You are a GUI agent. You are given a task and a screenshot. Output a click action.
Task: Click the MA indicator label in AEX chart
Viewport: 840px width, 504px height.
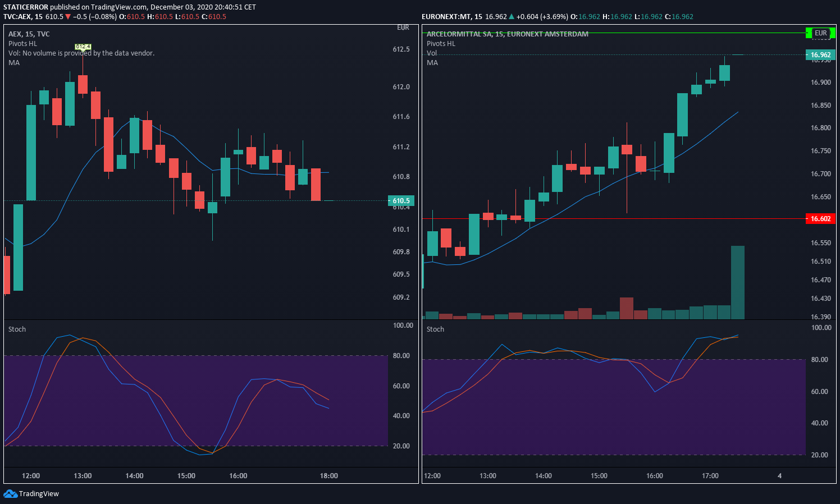click(x=14, y=63)
